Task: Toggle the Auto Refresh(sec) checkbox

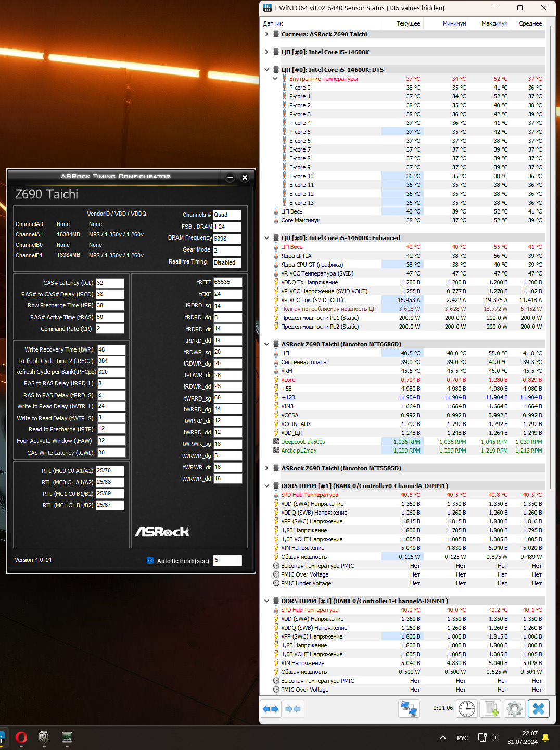Action: tap(150, 560)
